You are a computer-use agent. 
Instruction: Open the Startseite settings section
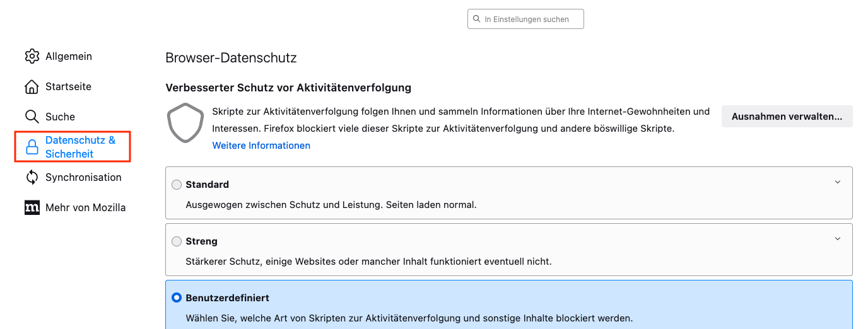[68, 86]
